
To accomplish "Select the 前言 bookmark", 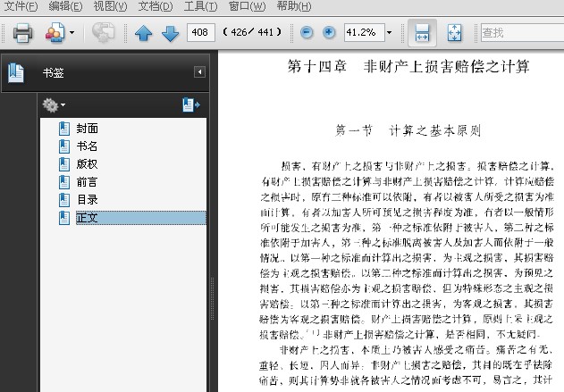I will click(x=88, y=182).
